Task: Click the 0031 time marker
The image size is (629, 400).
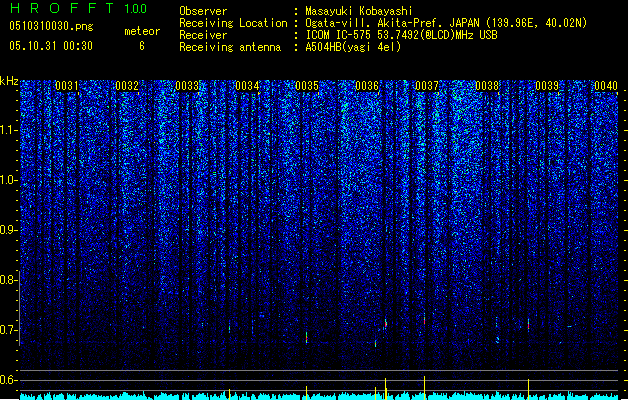Action: pos(67,86)
